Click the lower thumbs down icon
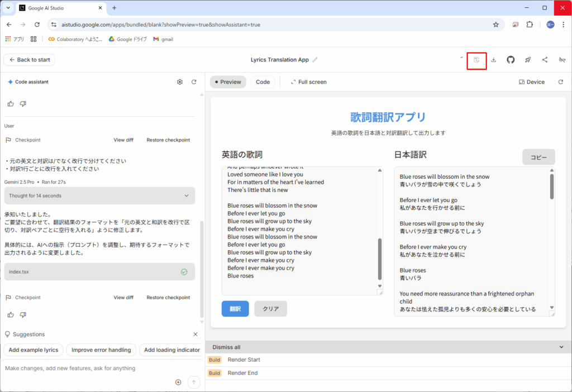This screenshot has height=392, width=572. click(23, 315)
